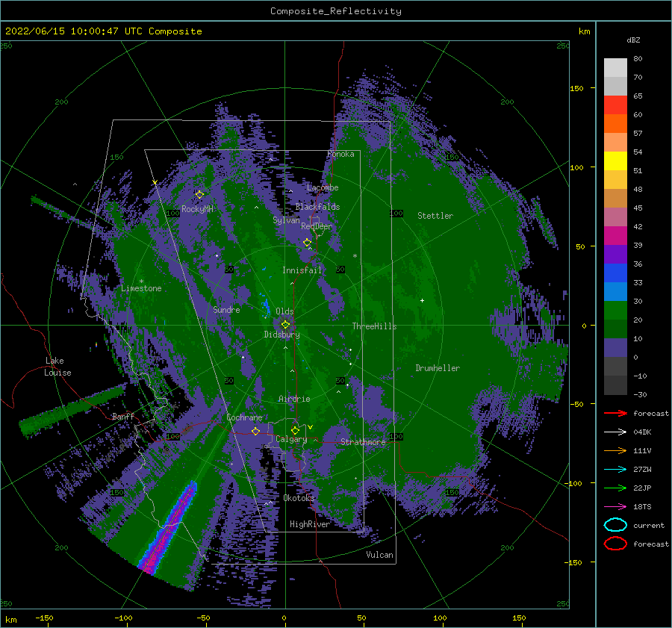Click the Didsbury town label
This screenshot has height=628, width=672.
tap(281, 335)
